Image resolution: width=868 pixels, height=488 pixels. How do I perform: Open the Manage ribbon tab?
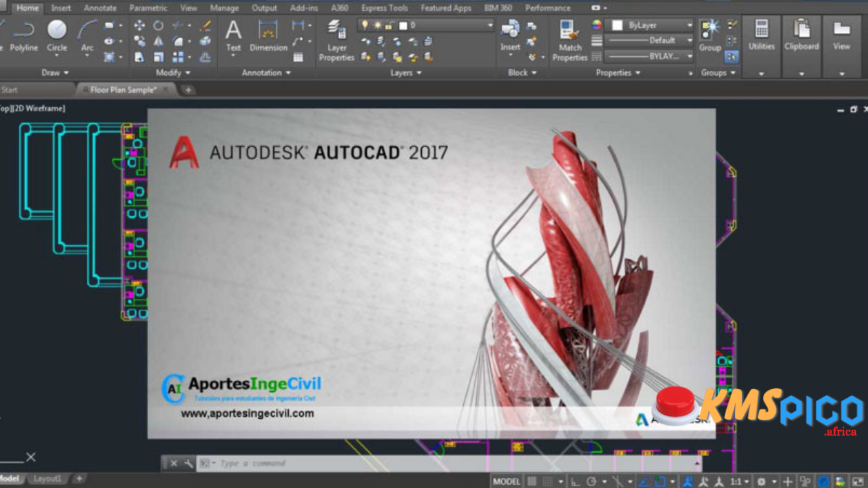pyautogui.click(x=224, y=8)
